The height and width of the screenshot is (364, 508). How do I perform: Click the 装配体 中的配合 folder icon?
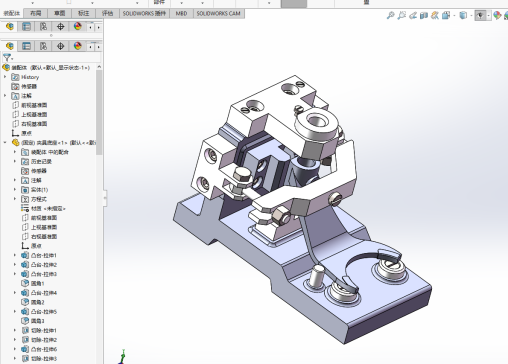(x=25, y=152)
